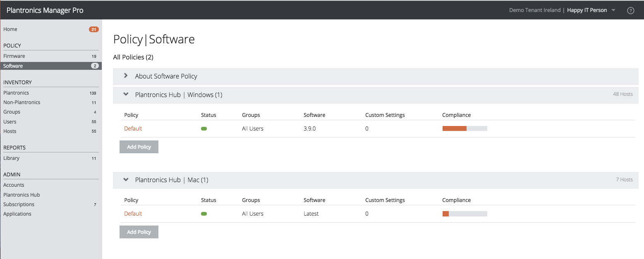The height and width of the screenshot is (259, 644).
Task: Click the 7 Hosts count
Action: [x=624, y=180]
